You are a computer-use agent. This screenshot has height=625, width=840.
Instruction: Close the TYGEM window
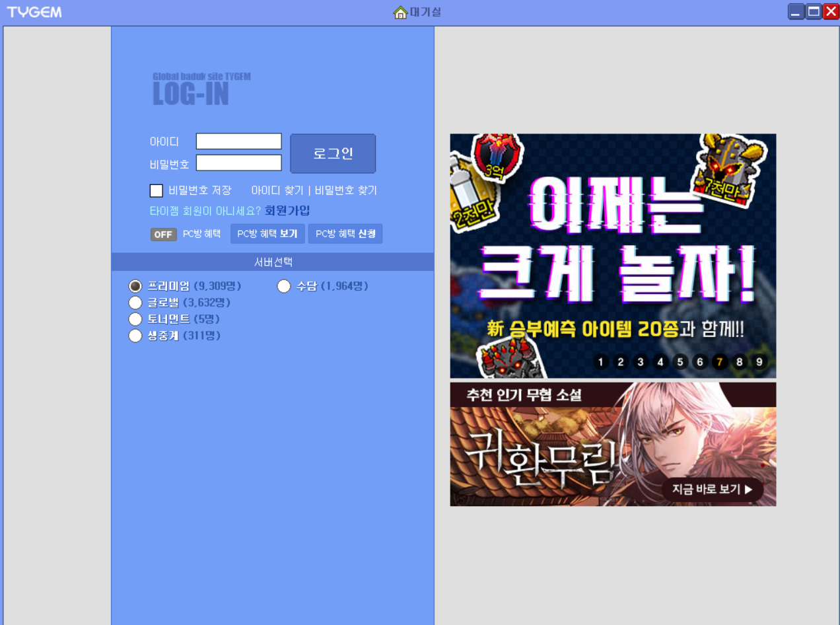(x=831, y=11)
